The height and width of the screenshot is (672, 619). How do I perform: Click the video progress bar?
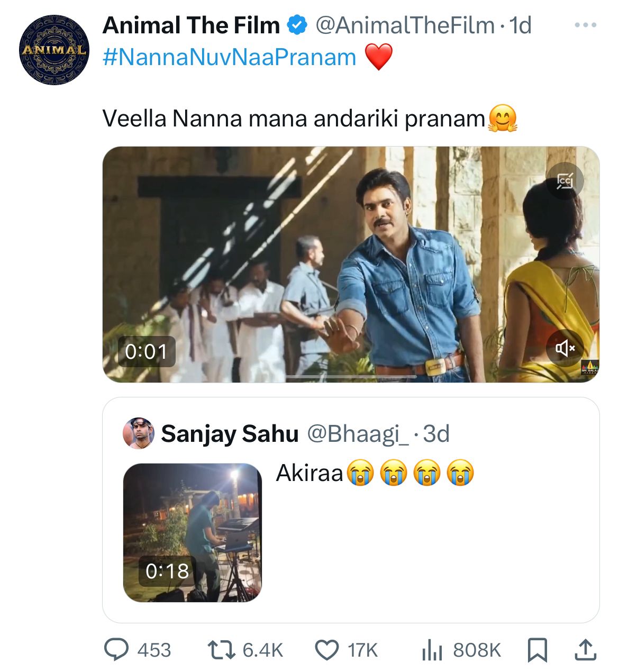(x=350, y=377)
